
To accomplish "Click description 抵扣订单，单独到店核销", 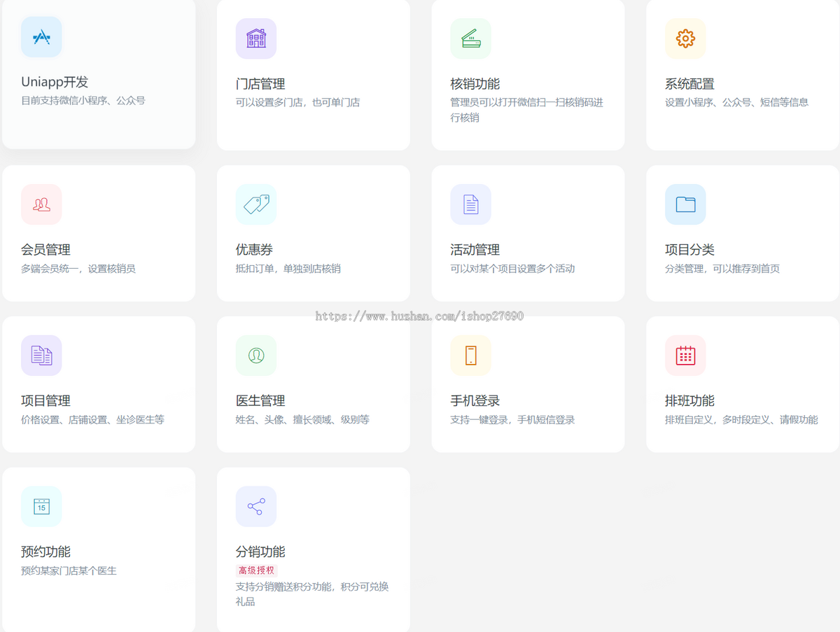I will pos(288,269).
